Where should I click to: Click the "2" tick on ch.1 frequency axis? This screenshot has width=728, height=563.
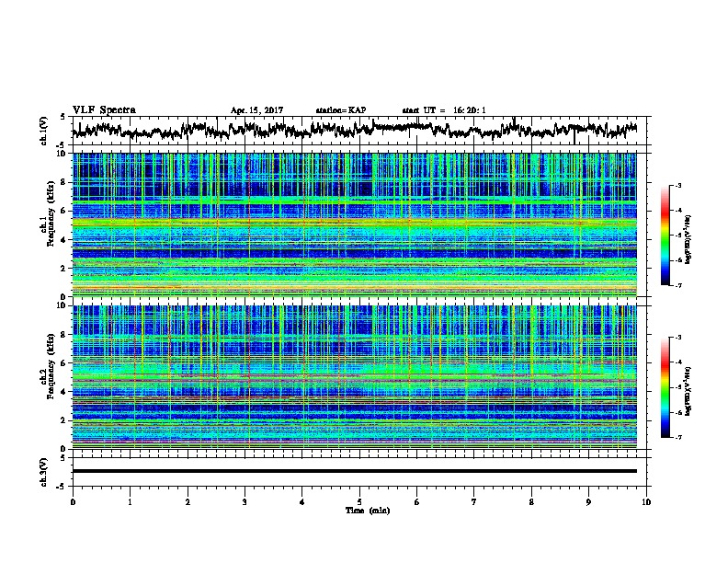click(65, 269)
